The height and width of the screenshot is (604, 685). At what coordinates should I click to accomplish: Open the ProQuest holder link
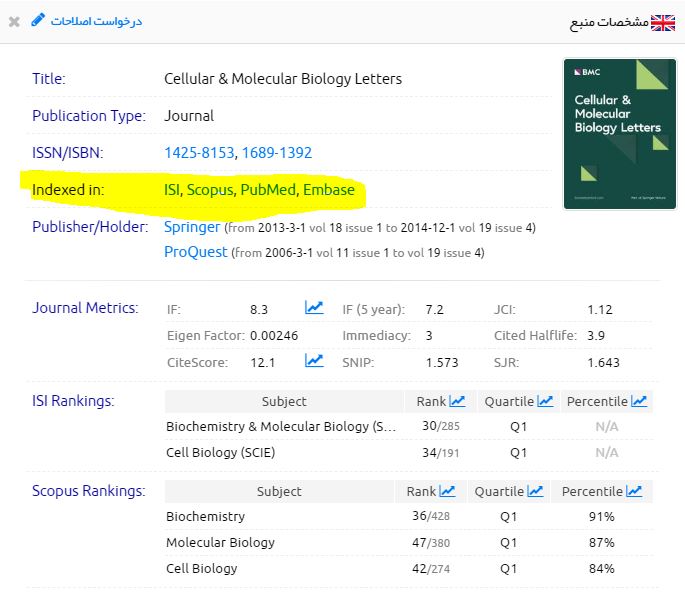coord(196,252)
